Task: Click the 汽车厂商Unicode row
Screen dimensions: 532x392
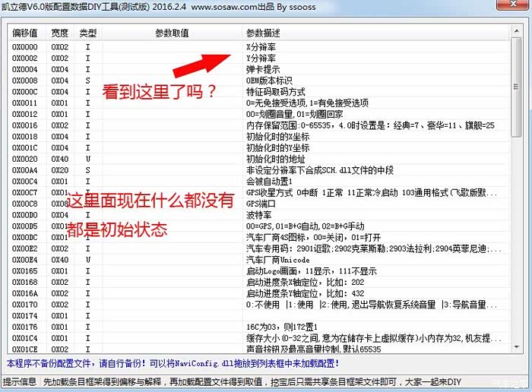Action: point(278,260)
